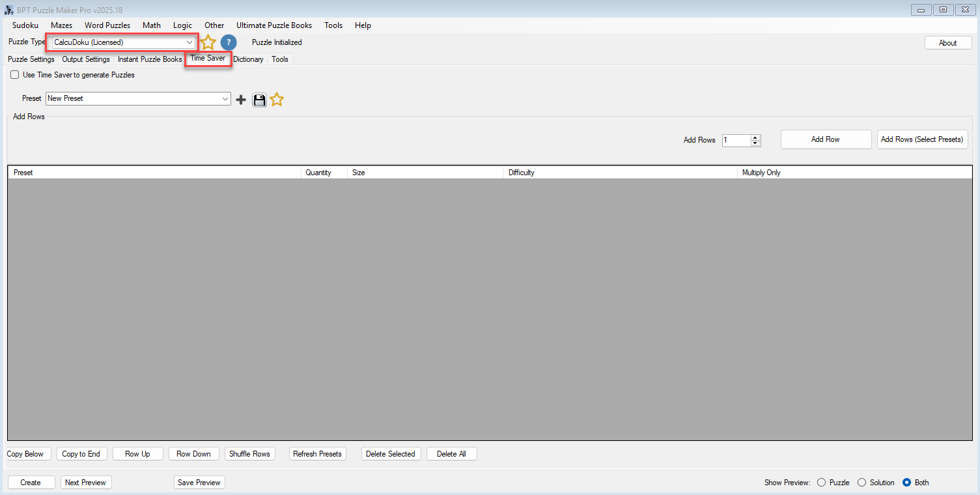980x495 pixels.
Task: Choose the Both preview radio option
Action: point(906,483)
